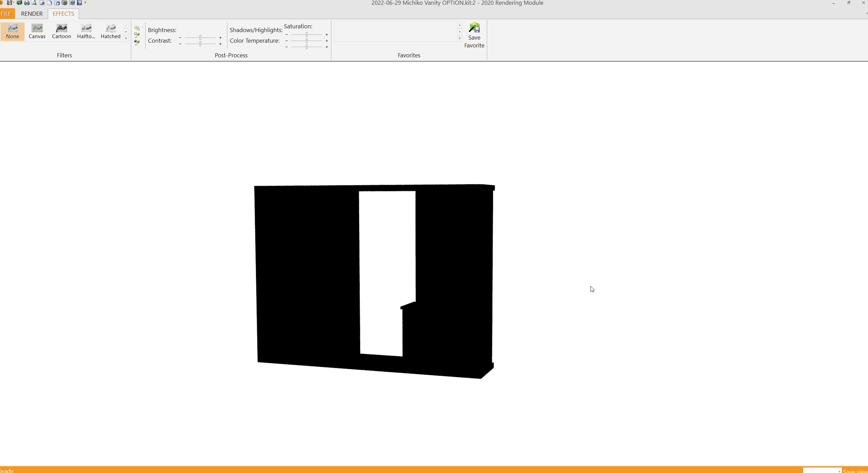Click the plus button beside the Contrast slider

221,44
